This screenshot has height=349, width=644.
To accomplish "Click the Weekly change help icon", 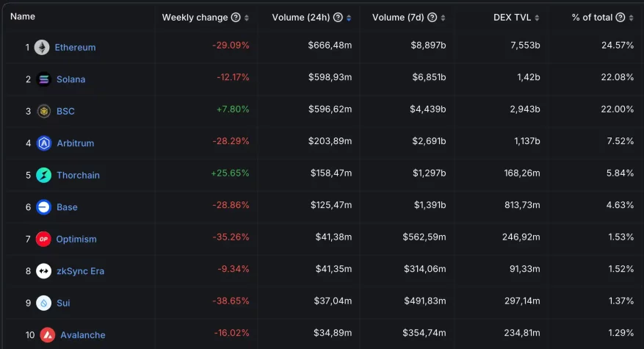I will click(236, 18).
